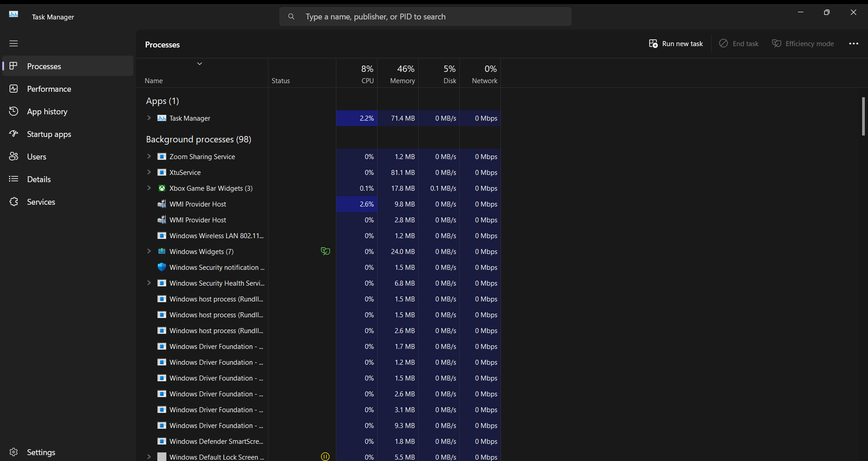Viewport: 868px width, 461px height.
Task: Expand the Task Manager app row
Action: (x=149, y=118)
